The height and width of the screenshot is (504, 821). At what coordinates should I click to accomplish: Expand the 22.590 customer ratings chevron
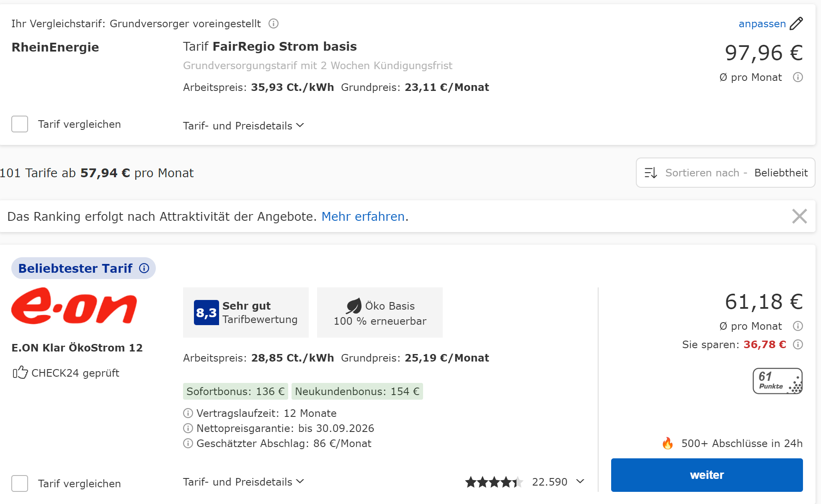pyautogui.click(x=580, y=481)
